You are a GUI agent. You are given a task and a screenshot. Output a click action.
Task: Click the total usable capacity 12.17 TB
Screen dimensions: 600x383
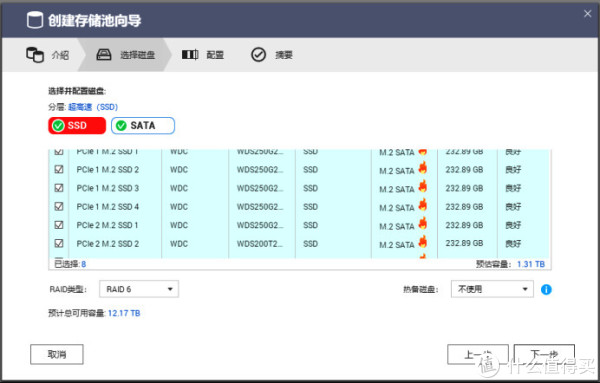click(124, 313)
